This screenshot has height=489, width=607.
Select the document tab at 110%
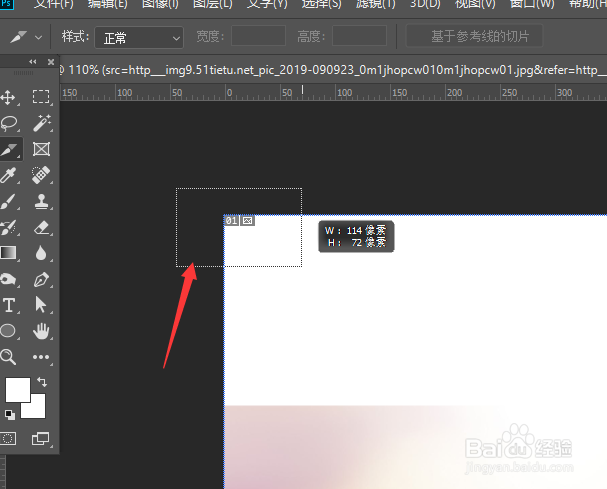pos(333,70)
